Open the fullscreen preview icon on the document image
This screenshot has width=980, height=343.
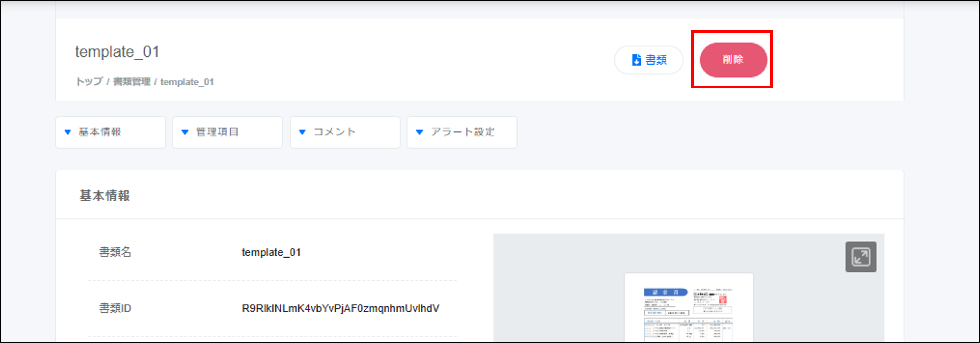(861, 256)
